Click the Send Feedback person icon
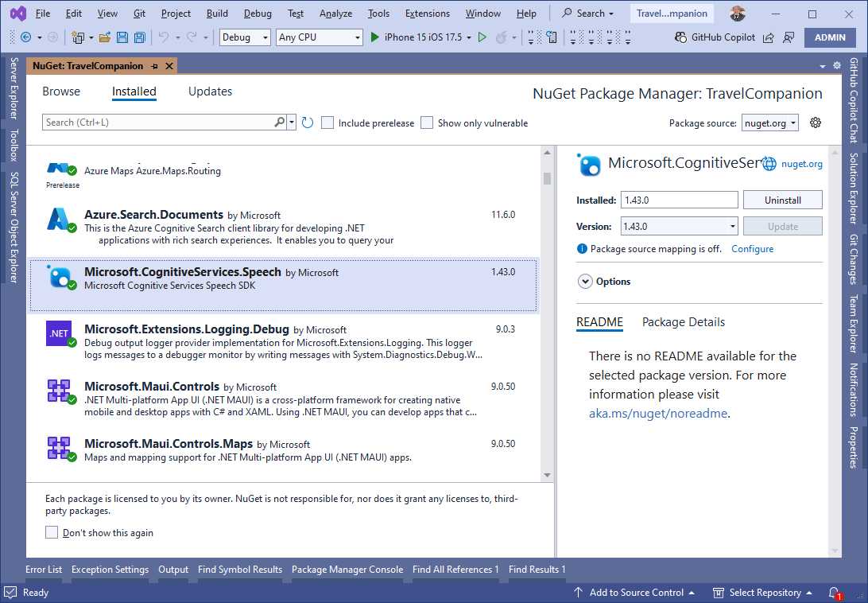The image size is (868, 603). pyautogui.click(x=789, y=37)
